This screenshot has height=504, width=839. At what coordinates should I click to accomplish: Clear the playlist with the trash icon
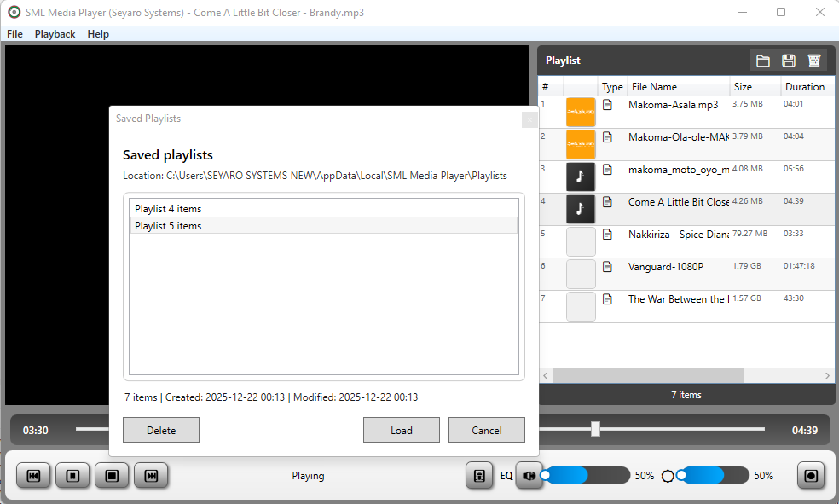tap(813, 60)
